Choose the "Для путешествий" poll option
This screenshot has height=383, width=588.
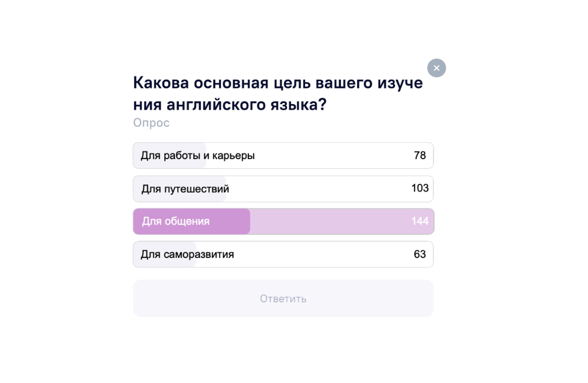tap(185, 189)
